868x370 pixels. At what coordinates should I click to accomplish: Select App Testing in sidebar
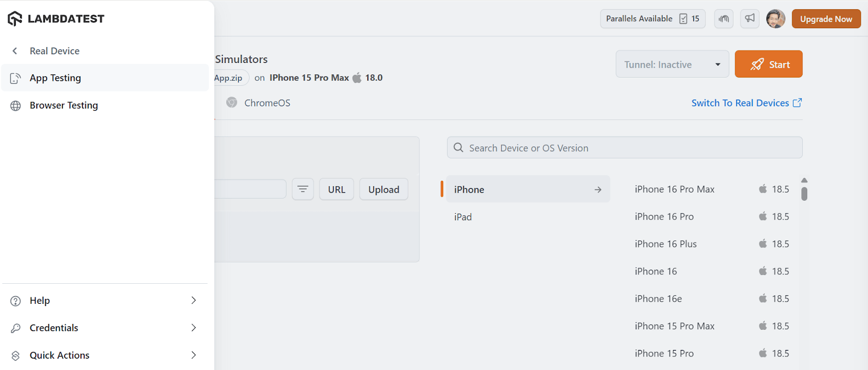[x=55, y=78]
